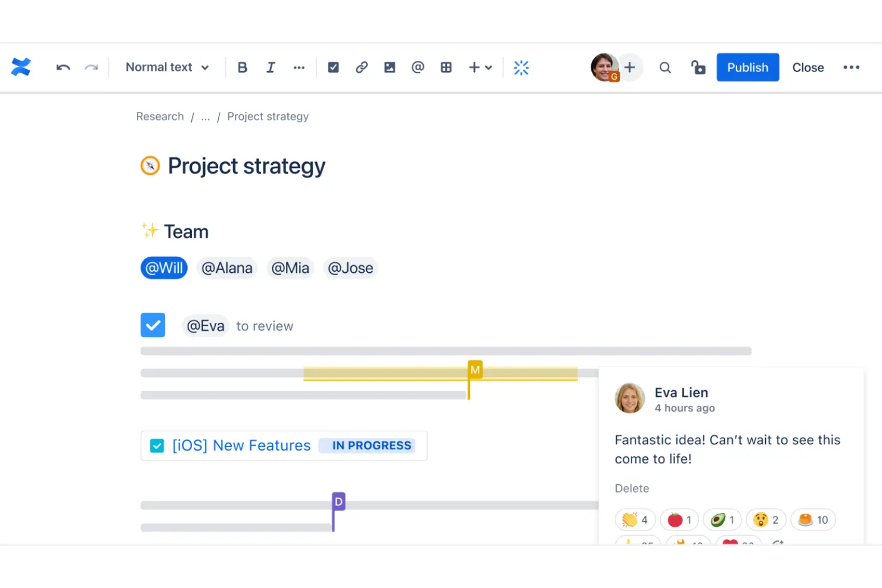Add a clapping hands reaction to Eva's comment

coord(635,519)
